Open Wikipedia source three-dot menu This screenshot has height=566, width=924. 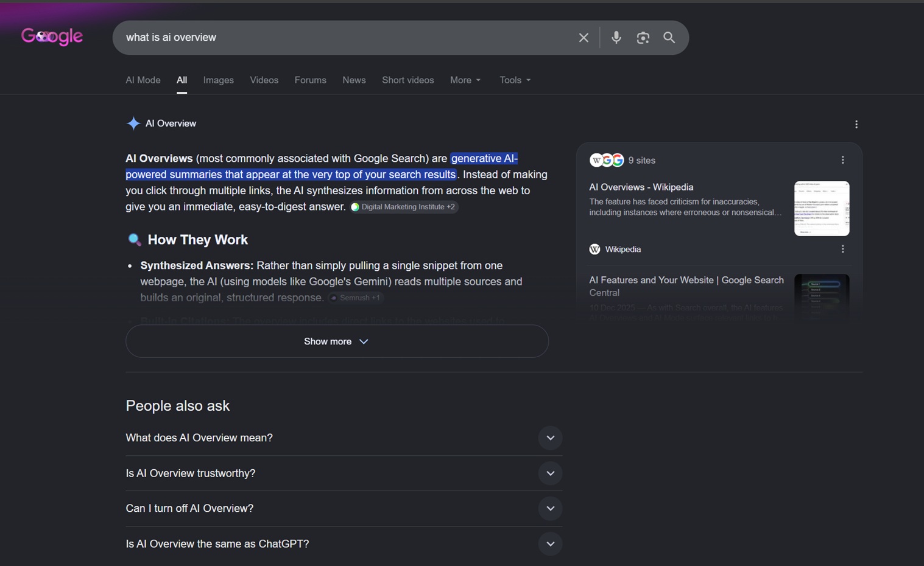point(842,249)
